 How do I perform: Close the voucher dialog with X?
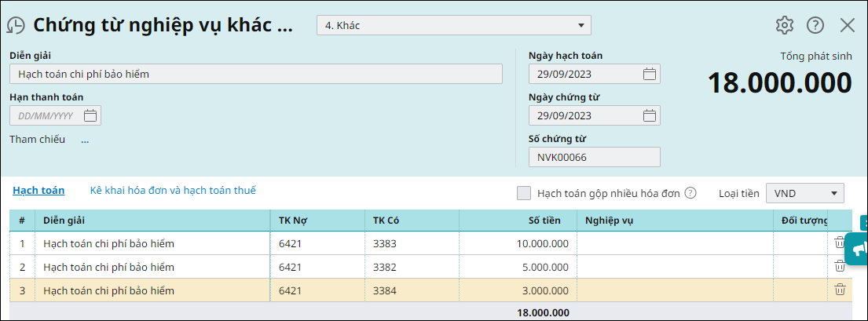pos(848,25)
